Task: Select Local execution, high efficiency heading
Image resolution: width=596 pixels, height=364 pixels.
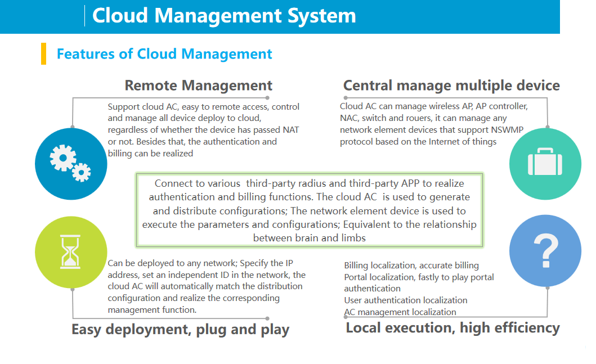Action: (x=452, y=327)
